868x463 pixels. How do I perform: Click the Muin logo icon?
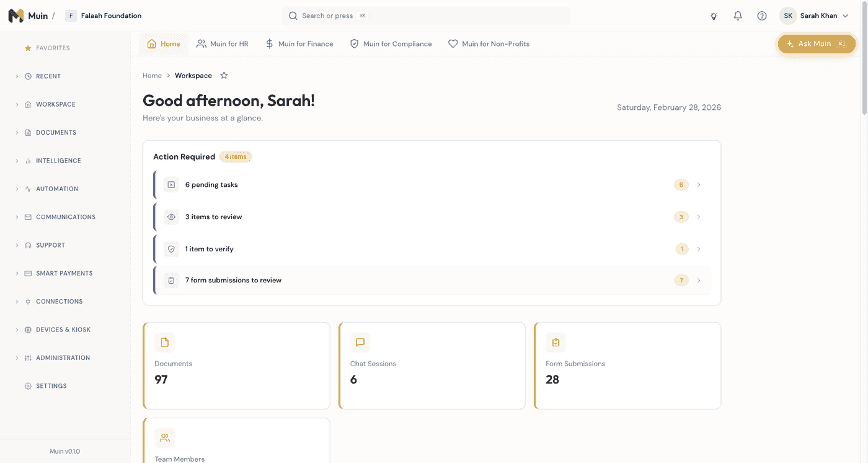click(x=16, y=16)
